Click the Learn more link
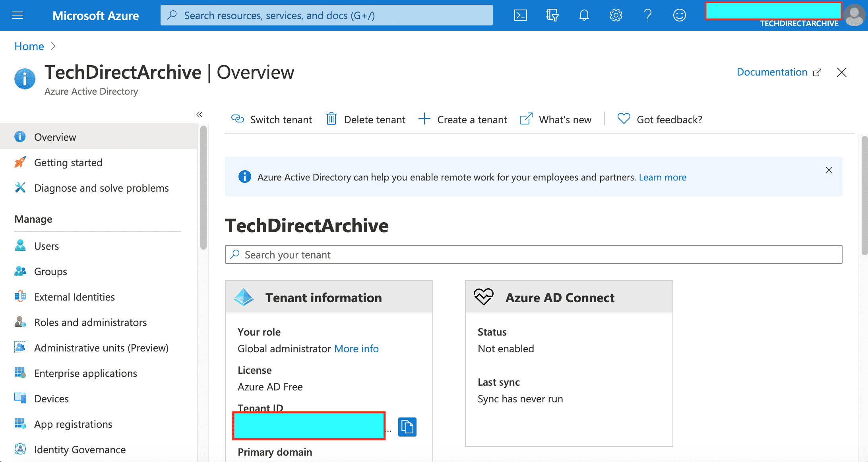Viewport: 868px width, 462px height. [x=663, y=177]
